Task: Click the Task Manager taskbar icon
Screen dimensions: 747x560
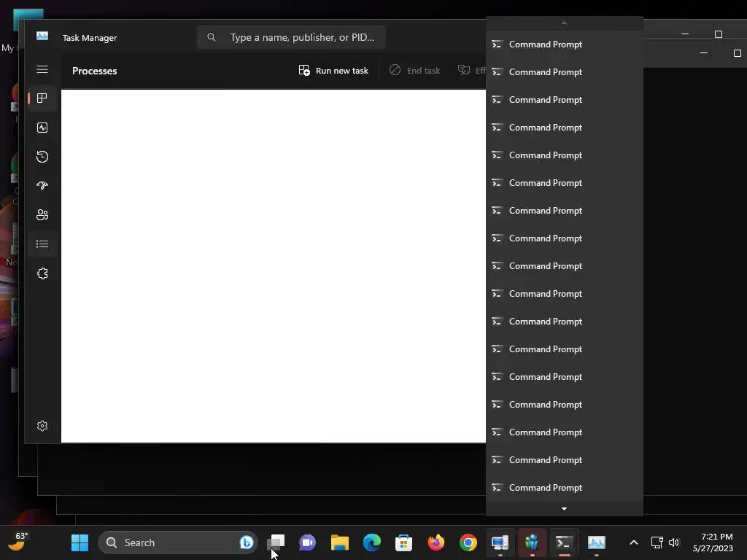Action: 597,542
